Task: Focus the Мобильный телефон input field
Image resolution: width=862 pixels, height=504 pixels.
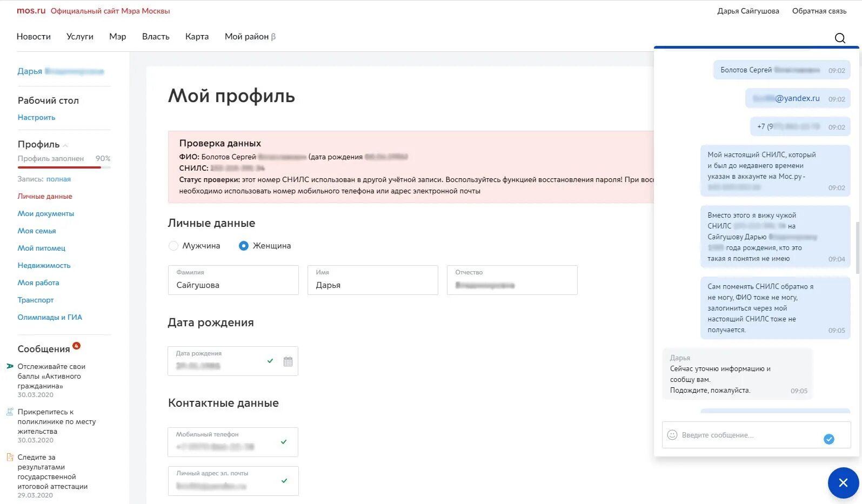Action: [x=233, y=442]
